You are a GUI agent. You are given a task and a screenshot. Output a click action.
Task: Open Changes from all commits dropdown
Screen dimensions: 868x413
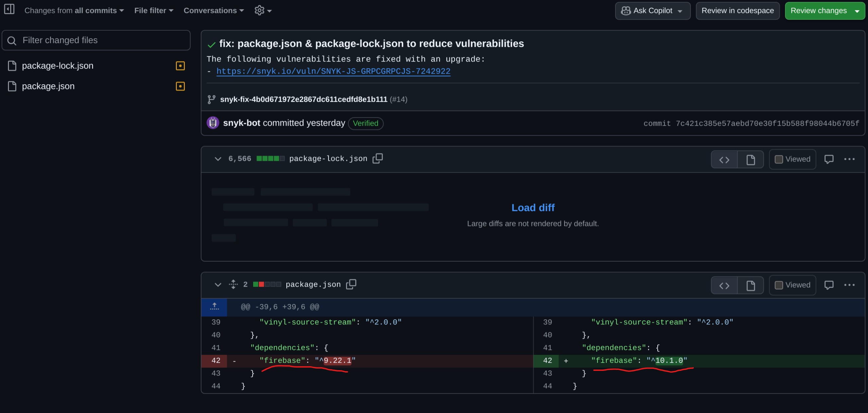pyautogui.click(x=74, y=10)
